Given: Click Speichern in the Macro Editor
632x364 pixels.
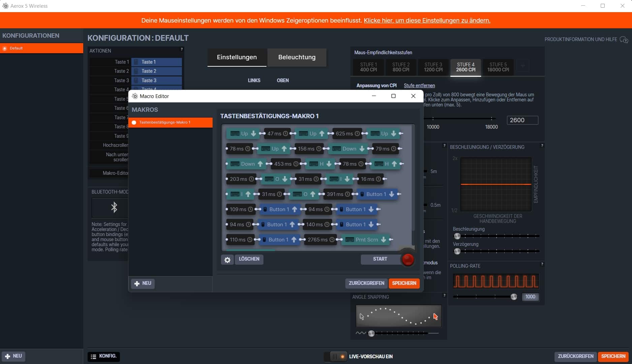Looking at the screenshot, I should [x=404, y=283].
